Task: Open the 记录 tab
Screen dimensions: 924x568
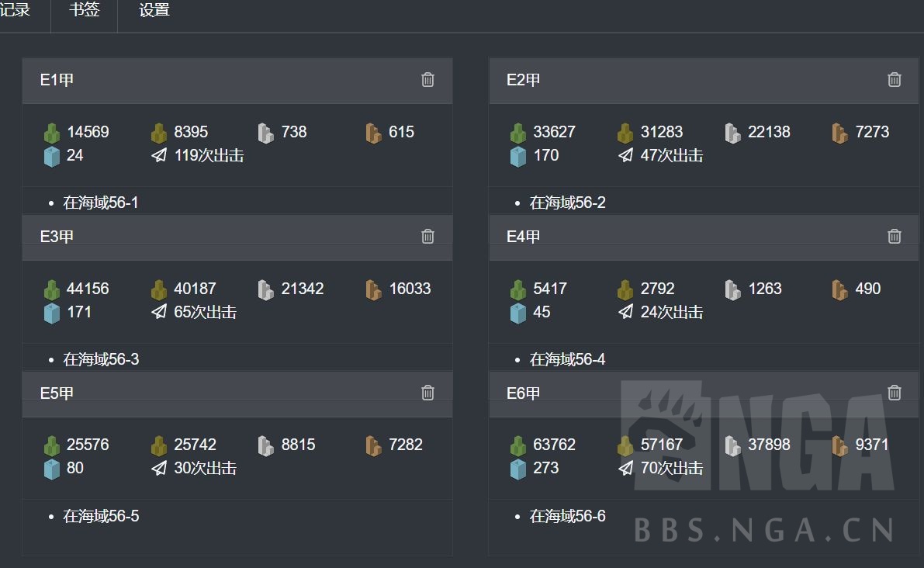Action: coord(16,11)
